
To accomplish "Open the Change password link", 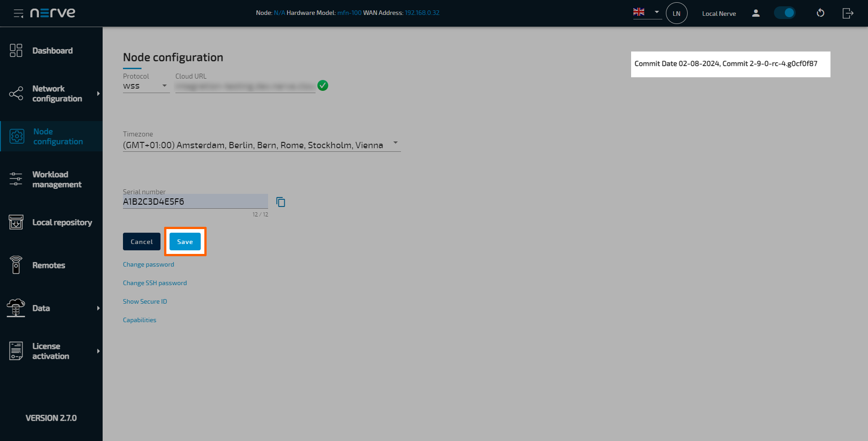I will 148,264.
